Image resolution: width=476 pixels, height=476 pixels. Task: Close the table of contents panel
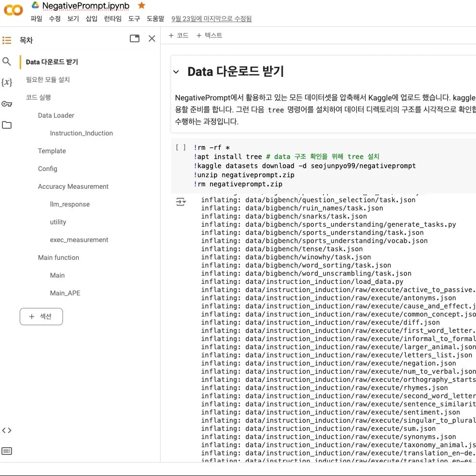tap(152, 38)
